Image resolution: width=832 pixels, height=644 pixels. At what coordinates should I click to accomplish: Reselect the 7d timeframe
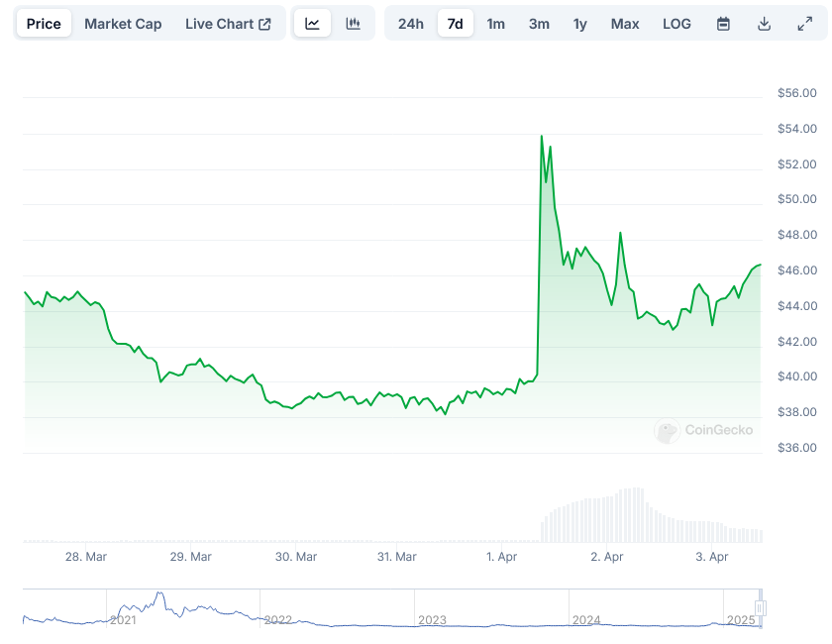tap(456, 23)
